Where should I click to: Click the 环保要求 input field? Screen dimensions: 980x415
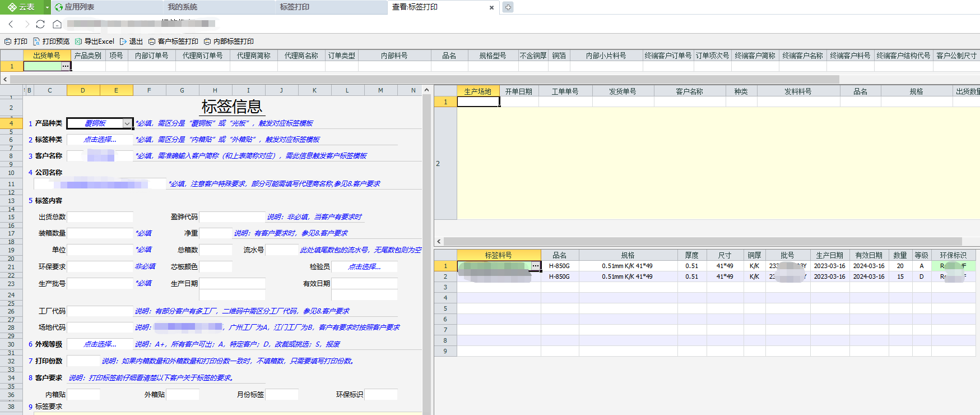pyautogui.click(x=100, y=267)
